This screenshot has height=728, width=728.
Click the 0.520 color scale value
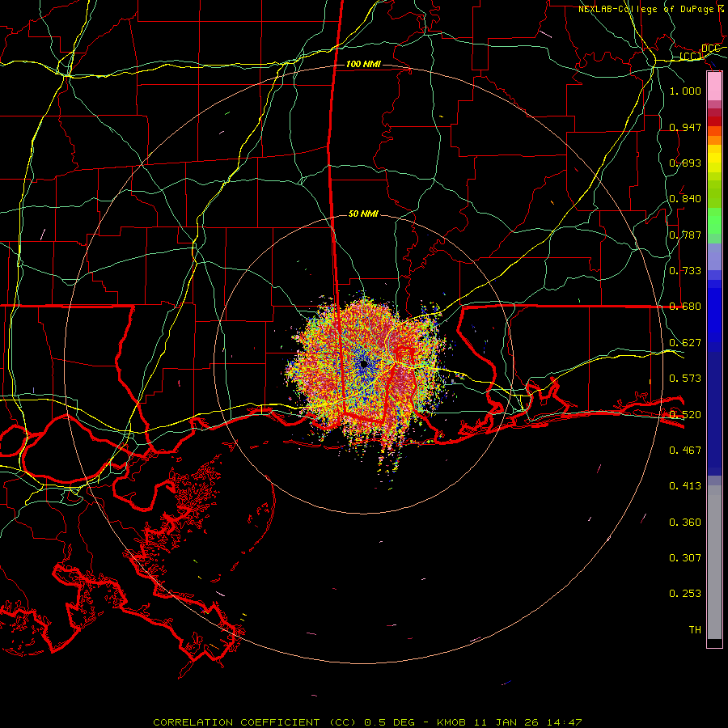[x=685, y=415]
